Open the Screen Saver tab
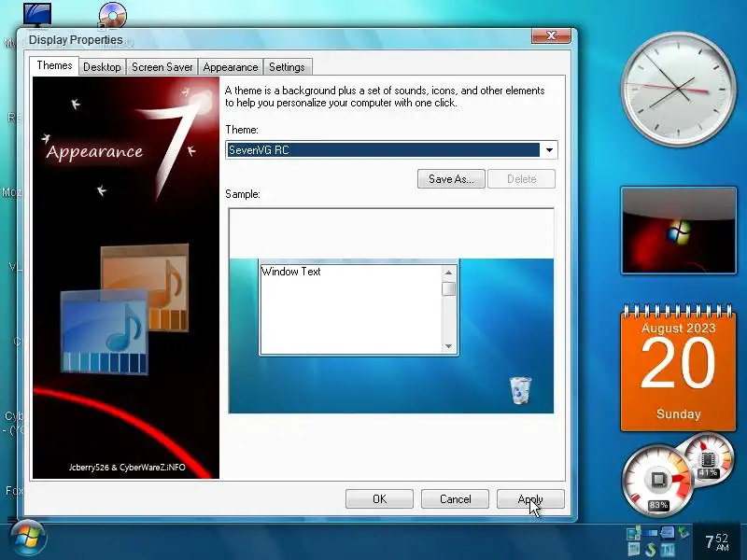The width and height of the screenshot is (747, 560). point(162,67)
